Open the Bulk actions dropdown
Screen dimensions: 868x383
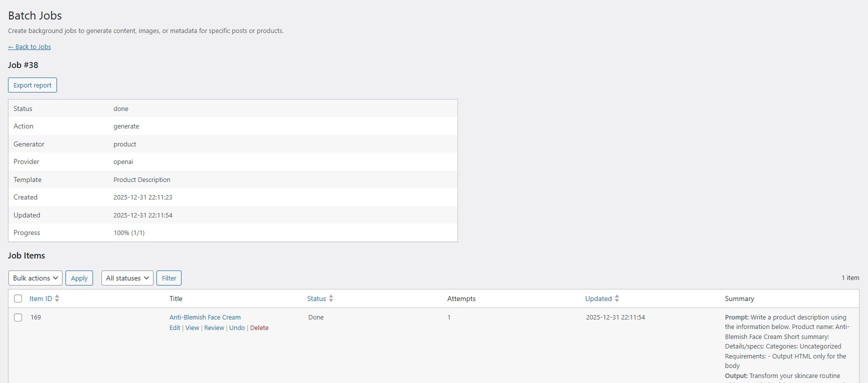(x=35, y=278)
